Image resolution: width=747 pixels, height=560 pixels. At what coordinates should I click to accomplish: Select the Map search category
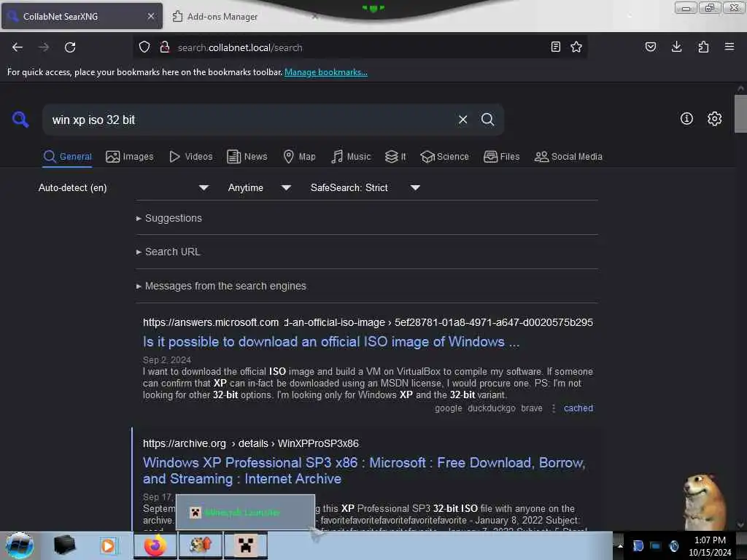[x=299, y=157]
